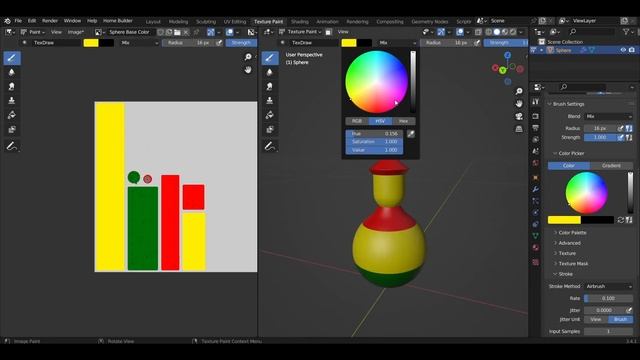Screen dimensions: 640x360
Task: Toggle strength pressure sensitivity in Brush Settings
Action: 621,138
